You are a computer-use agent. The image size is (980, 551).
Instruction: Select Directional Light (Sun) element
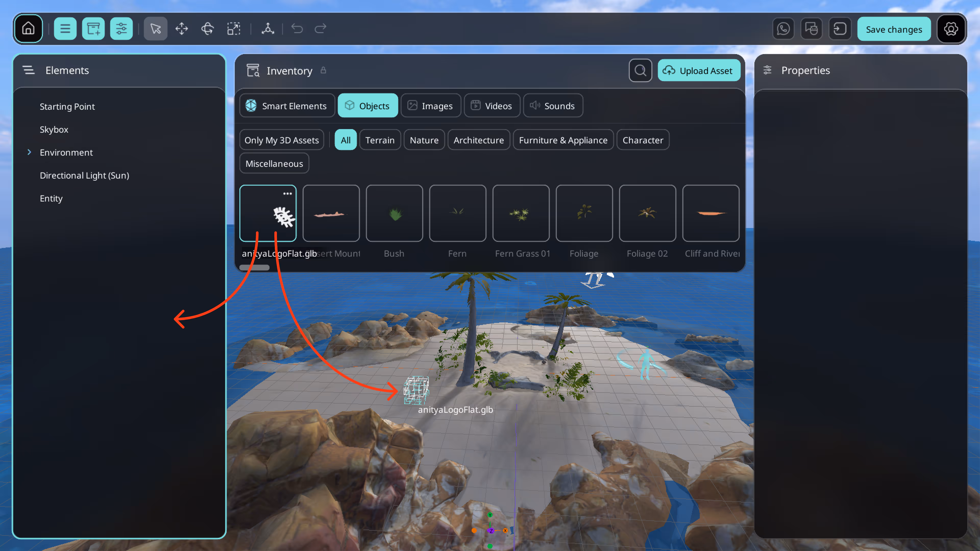(84, 175)
